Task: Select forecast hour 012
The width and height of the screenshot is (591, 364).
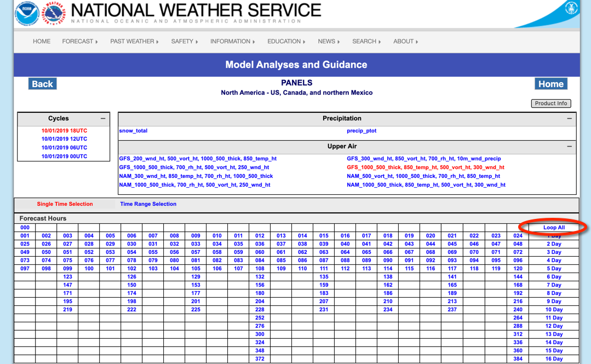Action: pos(260,236)
